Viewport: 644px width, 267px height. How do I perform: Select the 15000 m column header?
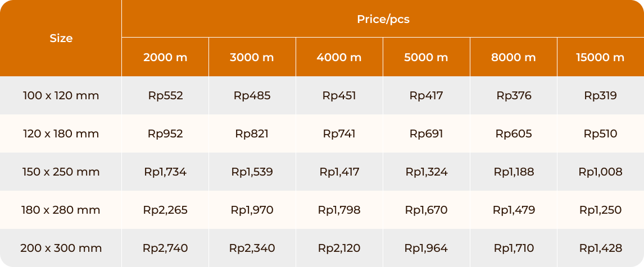[x=601, y=57]
